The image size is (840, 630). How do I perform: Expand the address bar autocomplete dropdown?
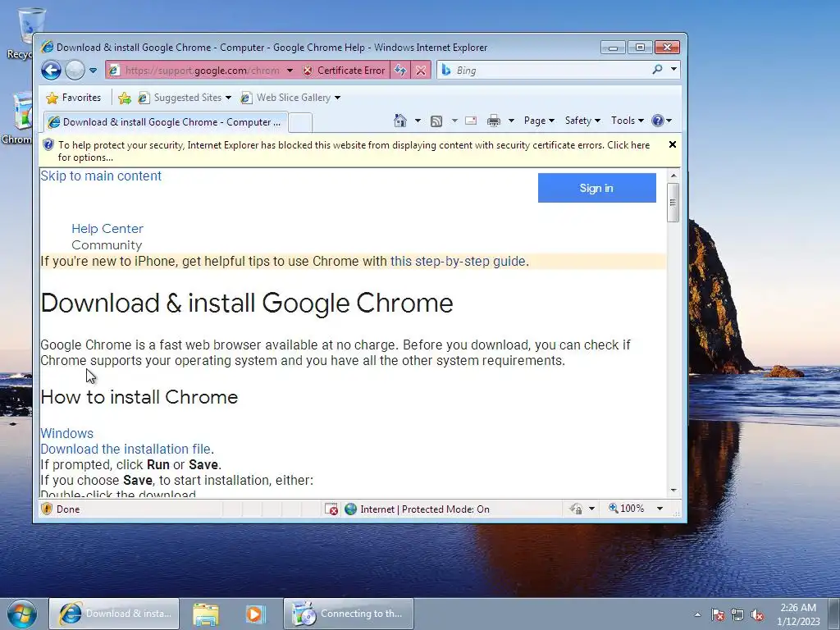coord(290,71)
